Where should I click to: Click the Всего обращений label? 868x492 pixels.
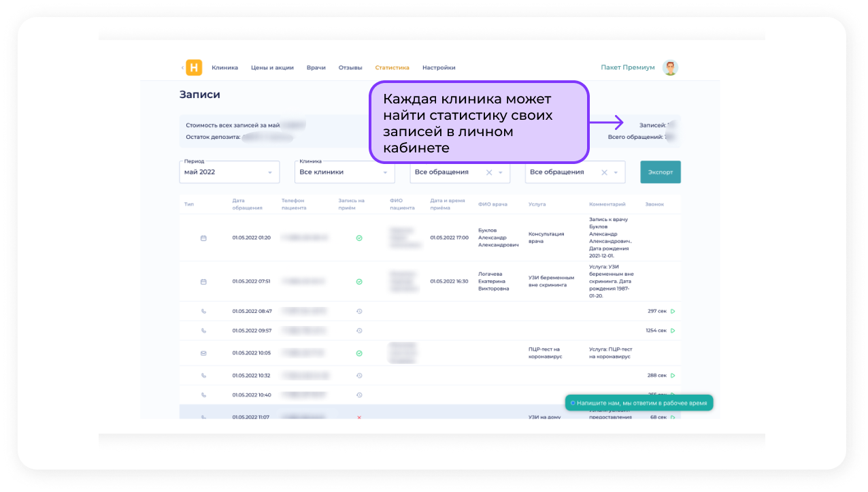tap(635, 137)
